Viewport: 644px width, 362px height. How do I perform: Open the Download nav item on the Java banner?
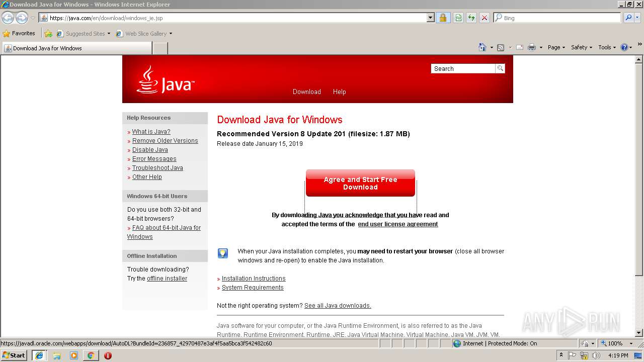[x=307, y=92]
